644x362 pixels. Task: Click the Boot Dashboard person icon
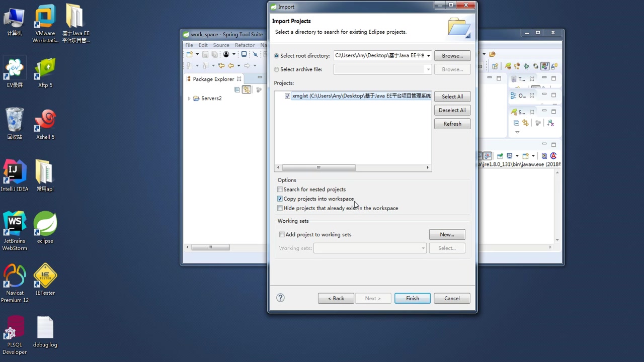[226, 54]
